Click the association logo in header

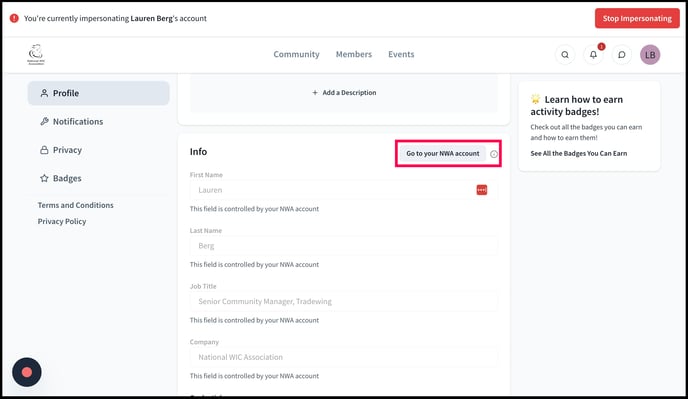coord(36,54)
